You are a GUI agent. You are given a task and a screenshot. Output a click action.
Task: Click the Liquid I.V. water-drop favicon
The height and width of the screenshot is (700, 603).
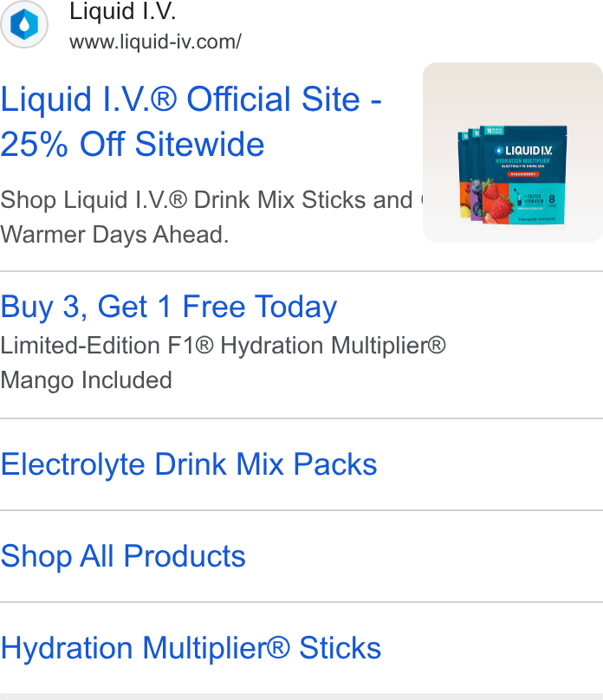(24, 23)
